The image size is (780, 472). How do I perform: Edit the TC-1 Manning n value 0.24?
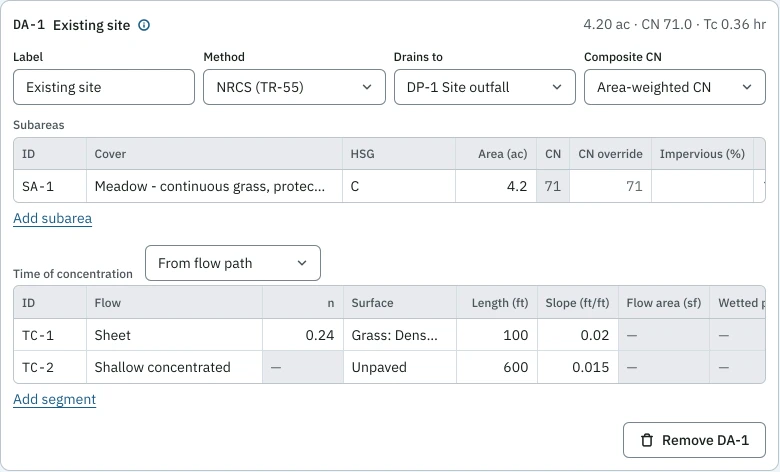[303, 335]
